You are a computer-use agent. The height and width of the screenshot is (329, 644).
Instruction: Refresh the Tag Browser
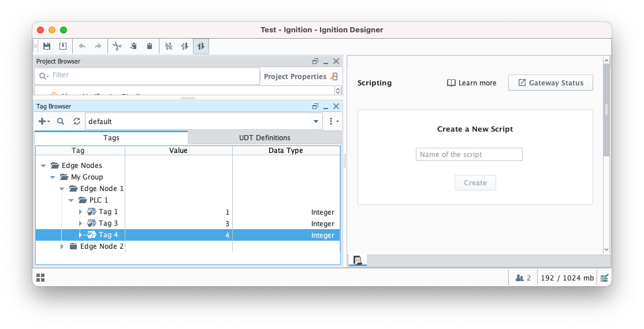(77, 121)
